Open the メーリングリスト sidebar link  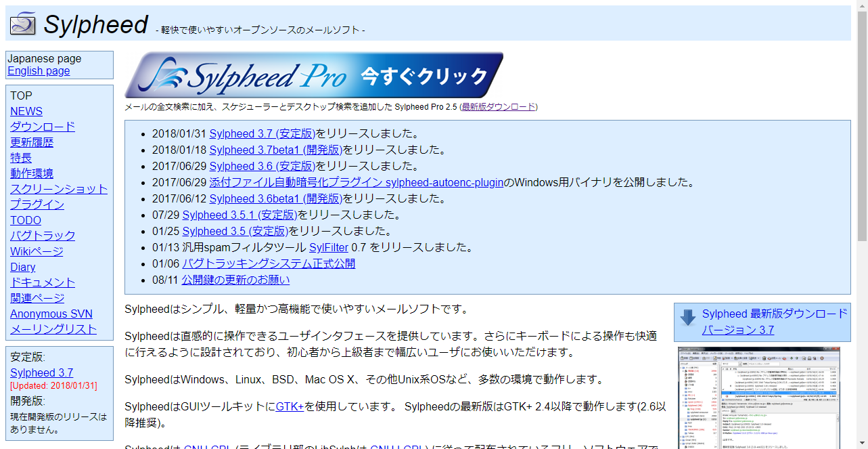coord(53,329)
